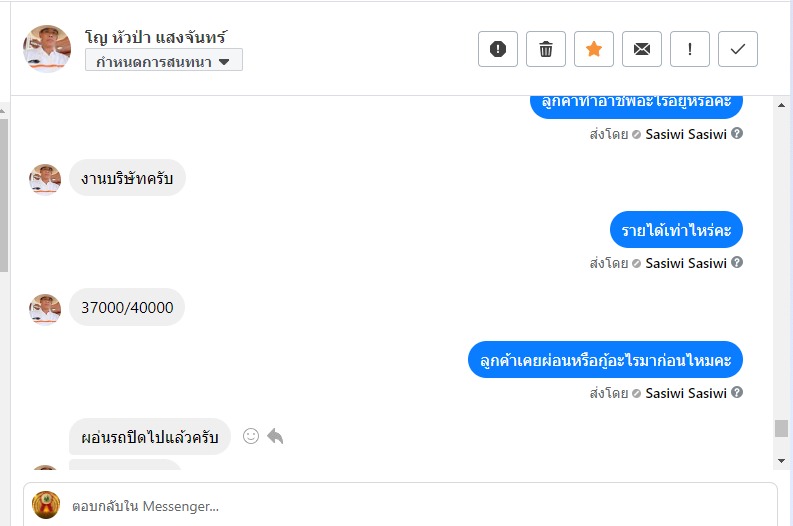This screenshot has height=526, width=793.
Task: Click the chat scrollbar down arrow
Action: click(x=781, y=461)
